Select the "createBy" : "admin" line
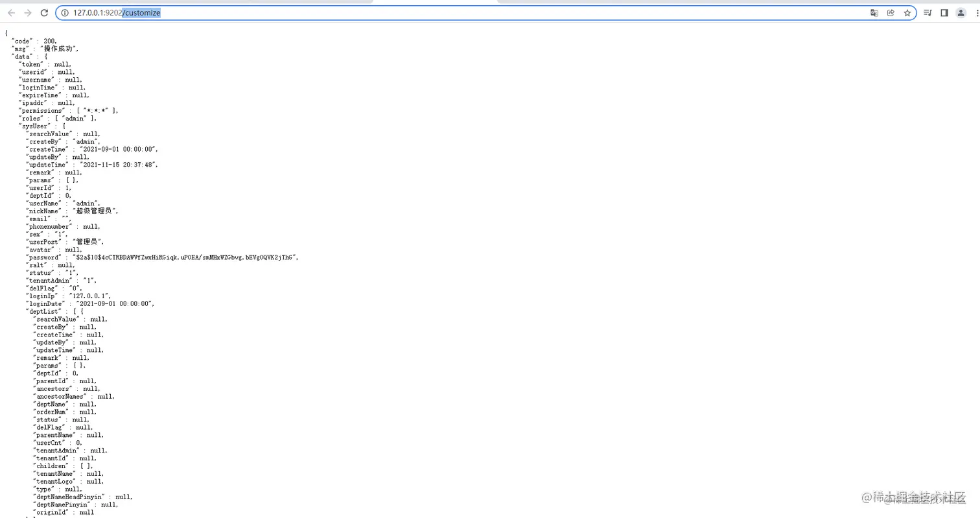 (x=64, y=141)
